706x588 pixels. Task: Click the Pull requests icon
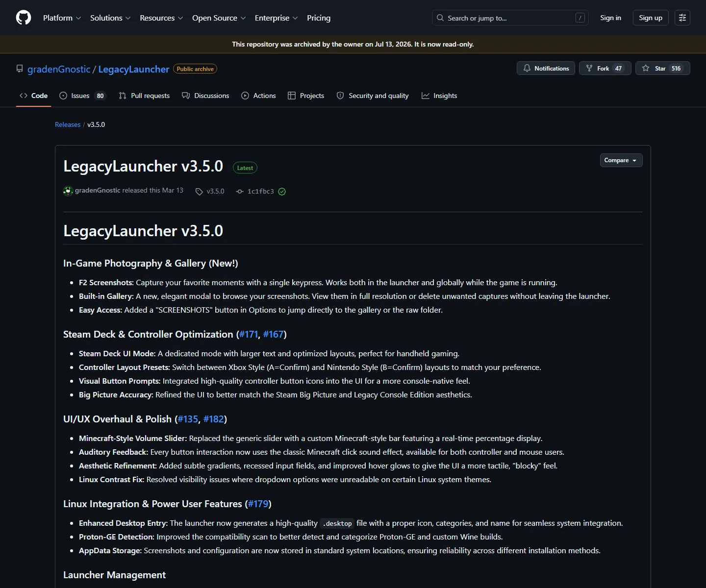point(123,96)
